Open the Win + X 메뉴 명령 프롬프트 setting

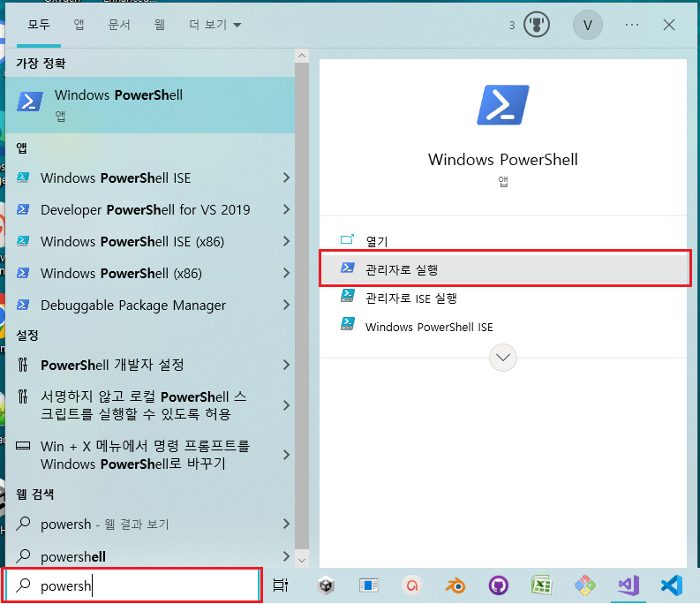click(150, 455)
